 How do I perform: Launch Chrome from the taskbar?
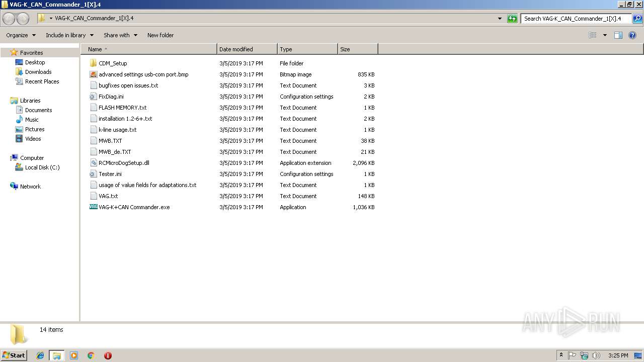click(91, 355)
